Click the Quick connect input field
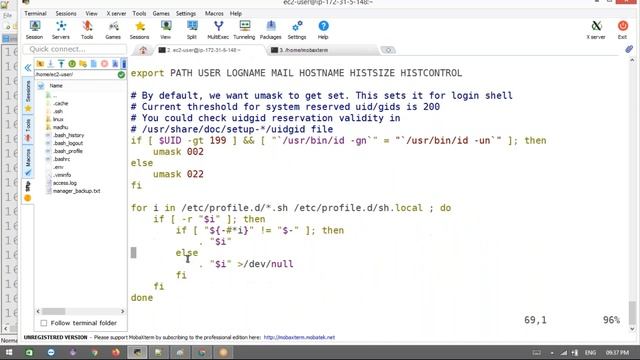 click(75, 49)
